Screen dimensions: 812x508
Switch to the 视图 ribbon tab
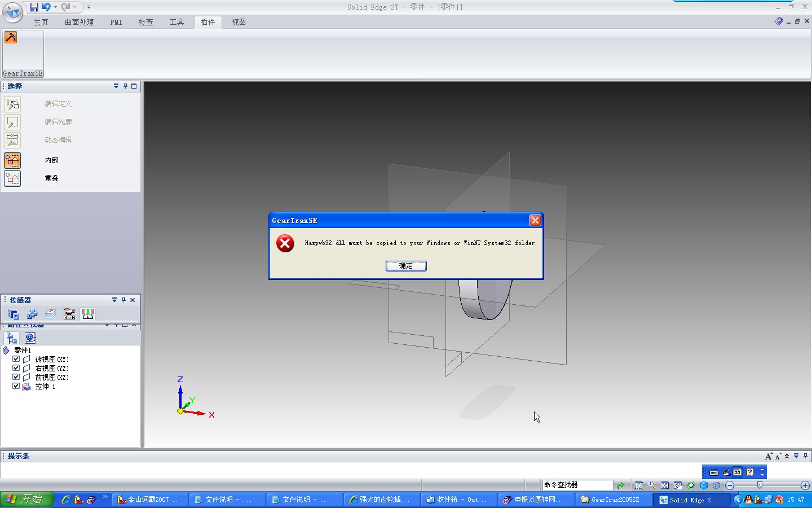coord(239,22)
